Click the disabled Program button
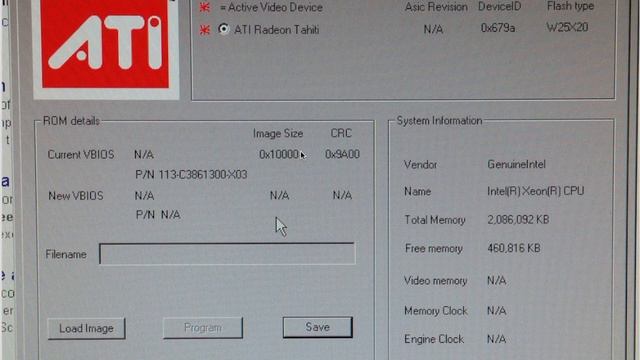 pyautogui.click(x=202, y=328)
